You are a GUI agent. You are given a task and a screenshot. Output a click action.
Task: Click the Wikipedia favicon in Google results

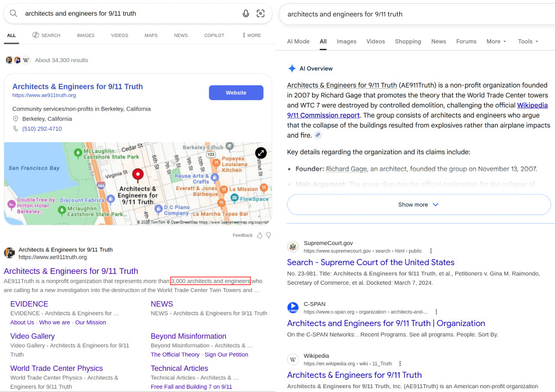coord(292,359)
